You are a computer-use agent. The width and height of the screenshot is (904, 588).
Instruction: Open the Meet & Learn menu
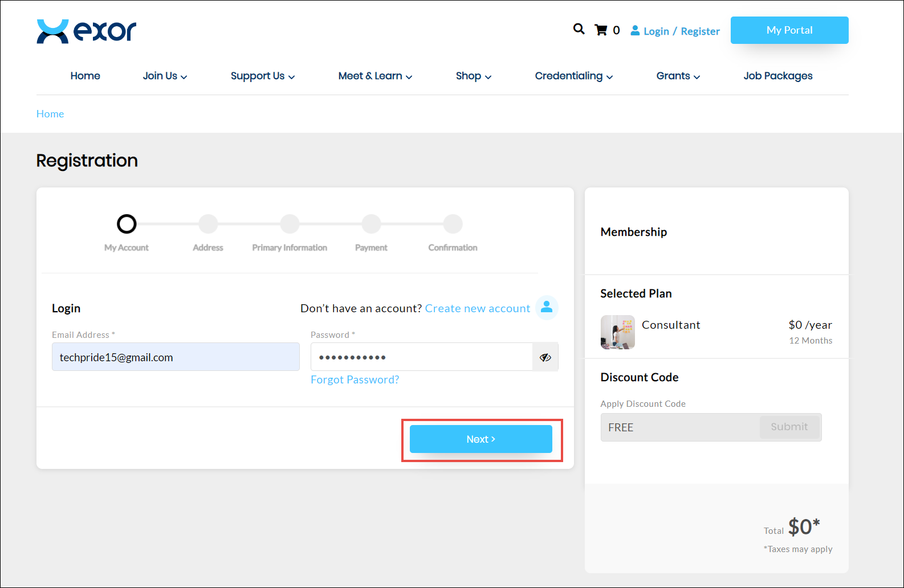coord(375,76)
